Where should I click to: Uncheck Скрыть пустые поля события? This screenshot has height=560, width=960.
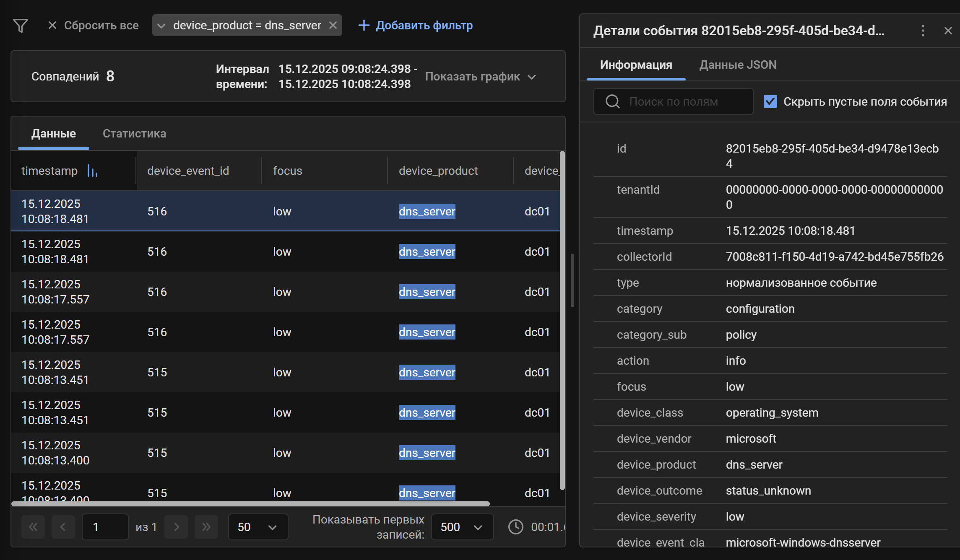[770, 101]
